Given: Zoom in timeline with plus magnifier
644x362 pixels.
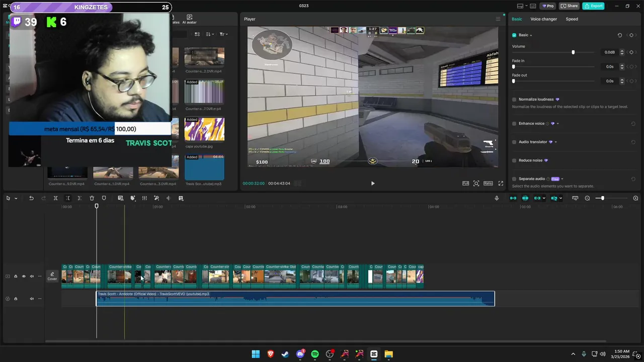Looking at the screenshot, I should click(x=635, y=198).
